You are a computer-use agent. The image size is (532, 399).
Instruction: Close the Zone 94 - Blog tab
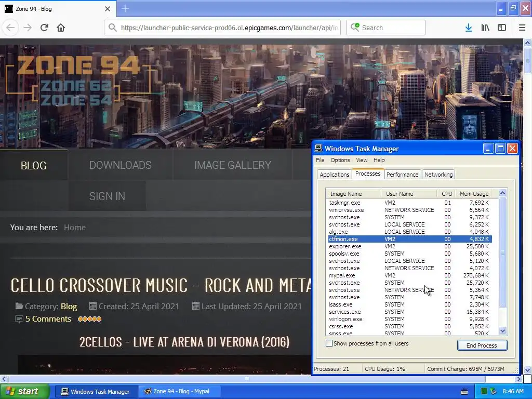107,9
